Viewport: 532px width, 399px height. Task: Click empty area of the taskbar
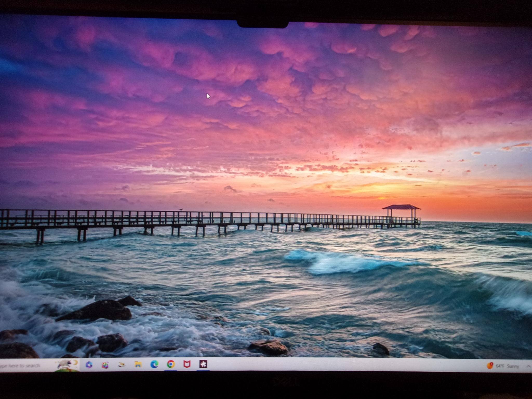pyautogui.click(x=338, y=365)
